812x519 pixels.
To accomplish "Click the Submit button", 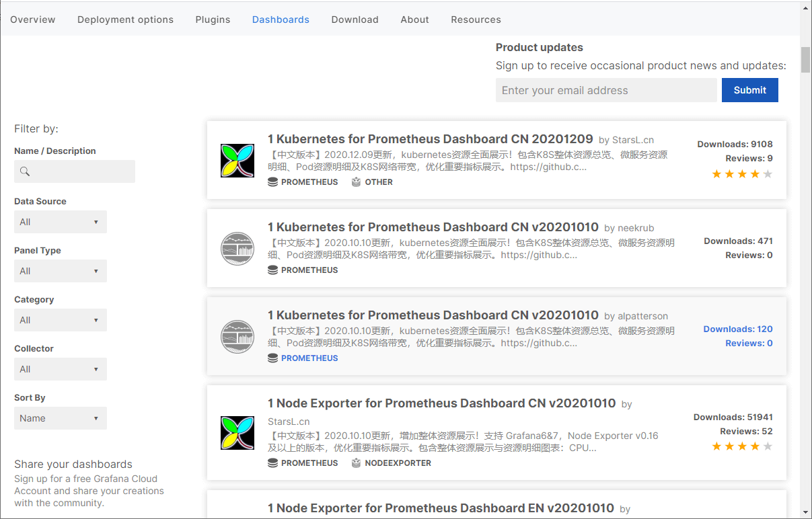I will pos(750,90).
